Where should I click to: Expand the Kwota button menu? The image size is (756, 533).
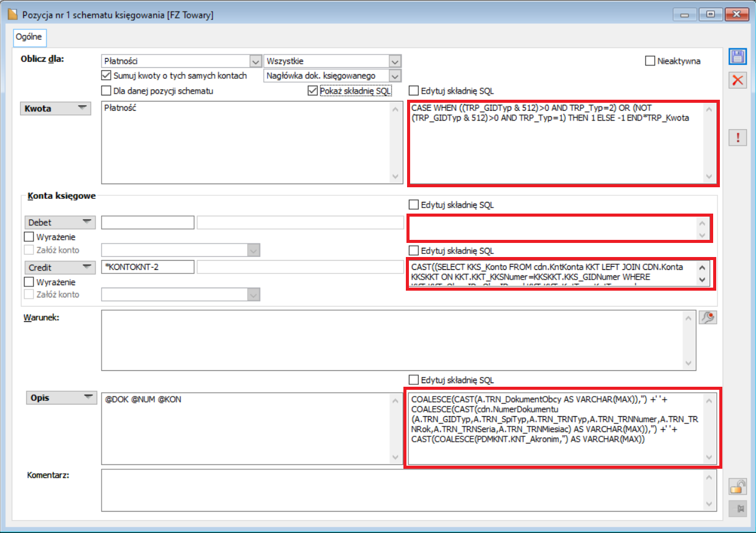57,109
